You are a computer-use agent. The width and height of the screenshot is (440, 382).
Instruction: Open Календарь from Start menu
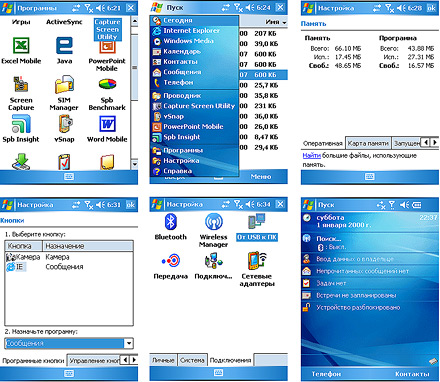pos(195,51)
